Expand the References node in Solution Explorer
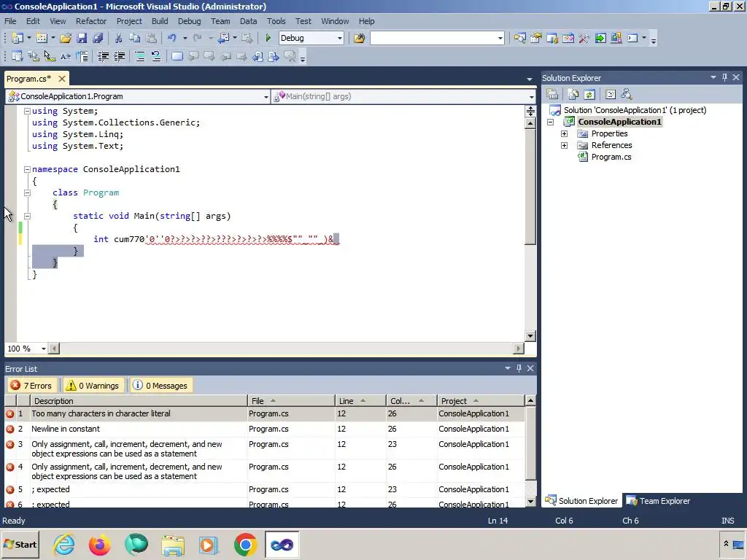747x560 pixels. [564, 145]
